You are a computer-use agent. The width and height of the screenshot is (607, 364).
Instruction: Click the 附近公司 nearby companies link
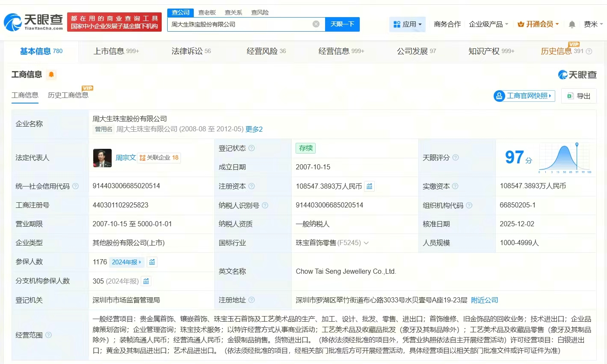click(485, 300)
